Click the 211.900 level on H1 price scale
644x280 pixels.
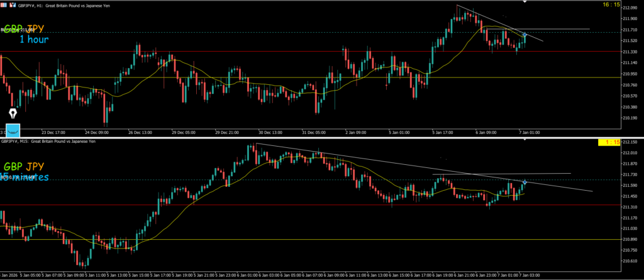630,19
